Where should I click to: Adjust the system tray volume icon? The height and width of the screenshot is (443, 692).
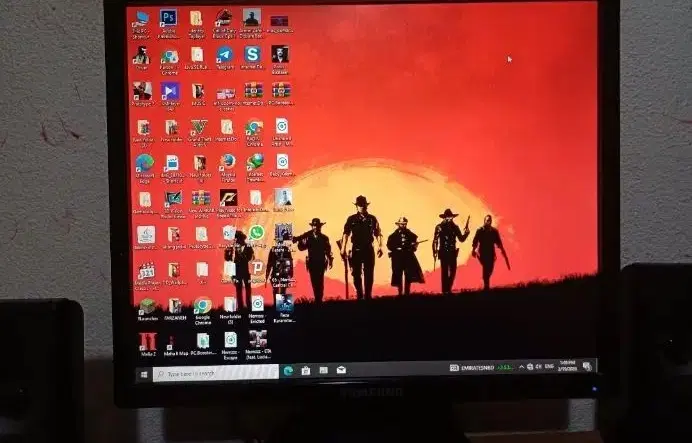[538, 367]
